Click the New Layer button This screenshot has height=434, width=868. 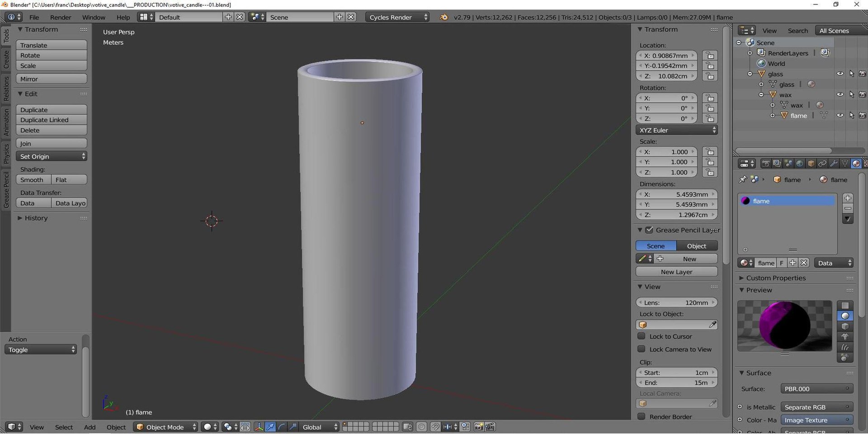pyautogui.click(x=676, y=272)
